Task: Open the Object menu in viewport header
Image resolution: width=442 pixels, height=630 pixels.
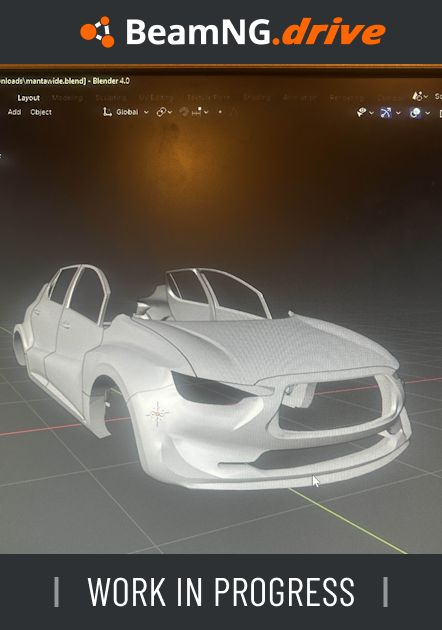Action: pos(41,112)
